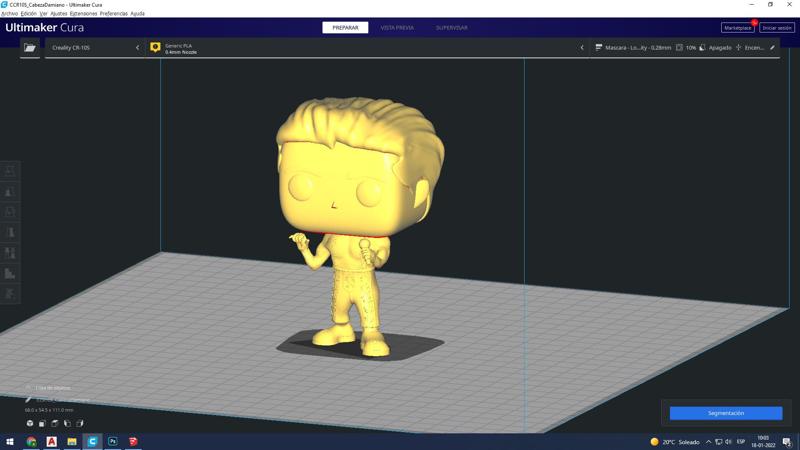Select the Per Model Settings tool
The width and height of the screenshot is (800, 450).
tap(10, 253)
